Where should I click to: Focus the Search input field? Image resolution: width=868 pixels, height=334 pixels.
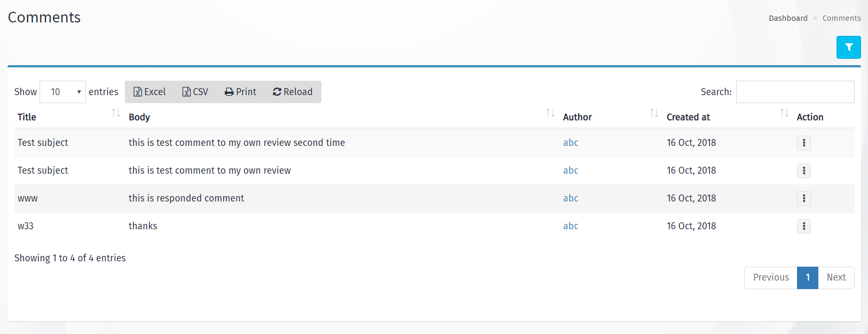[x=795, y=92]
